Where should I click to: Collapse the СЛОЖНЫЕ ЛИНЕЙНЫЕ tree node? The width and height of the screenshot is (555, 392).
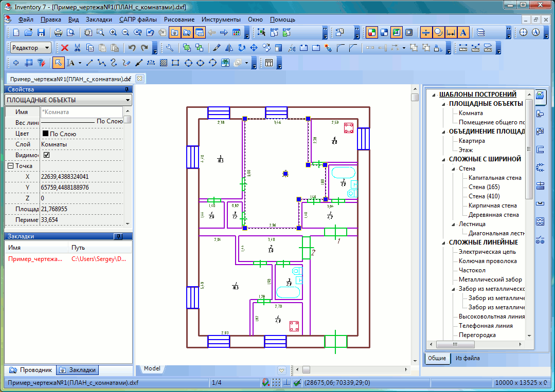pos(443,243)
